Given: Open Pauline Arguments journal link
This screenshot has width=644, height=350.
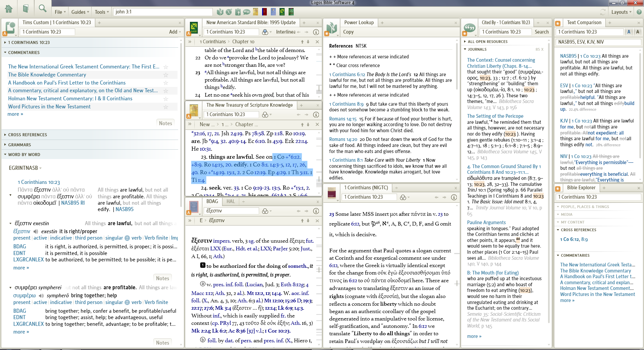Looking at the screenshot, I should (x=486, y=222).
